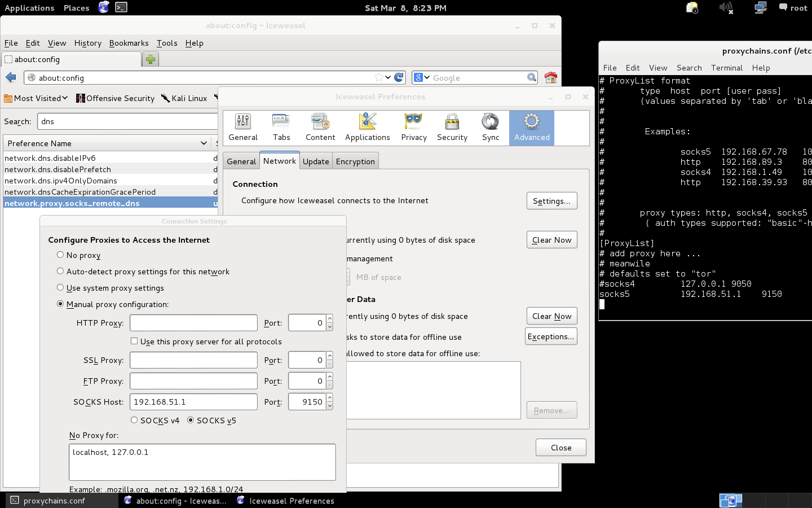Open the History menu in Iceweasel
This screenshot has height=508, width=812.
(88, 43)
